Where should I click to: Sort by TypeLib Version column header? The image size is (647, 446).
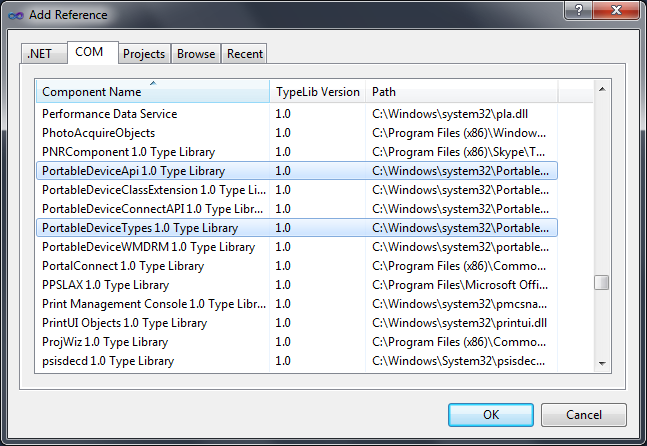click(x=316, y=92)
